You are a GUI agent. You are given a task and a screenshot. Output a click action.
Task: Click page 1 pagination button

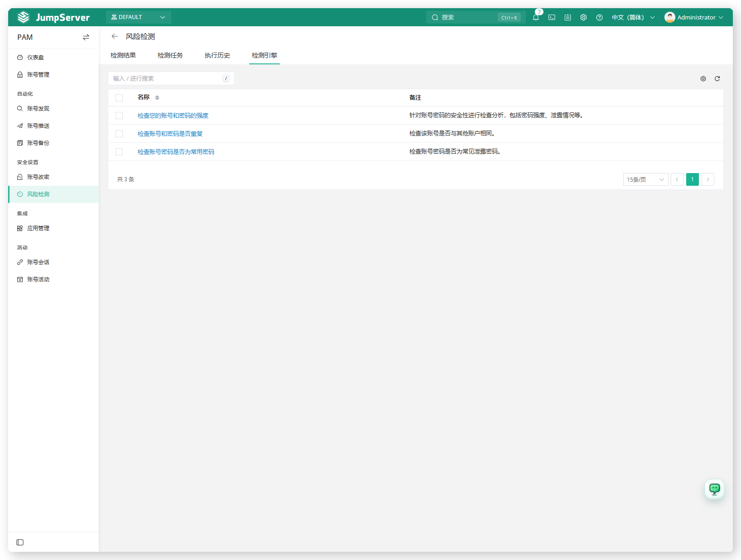point(693,179)
